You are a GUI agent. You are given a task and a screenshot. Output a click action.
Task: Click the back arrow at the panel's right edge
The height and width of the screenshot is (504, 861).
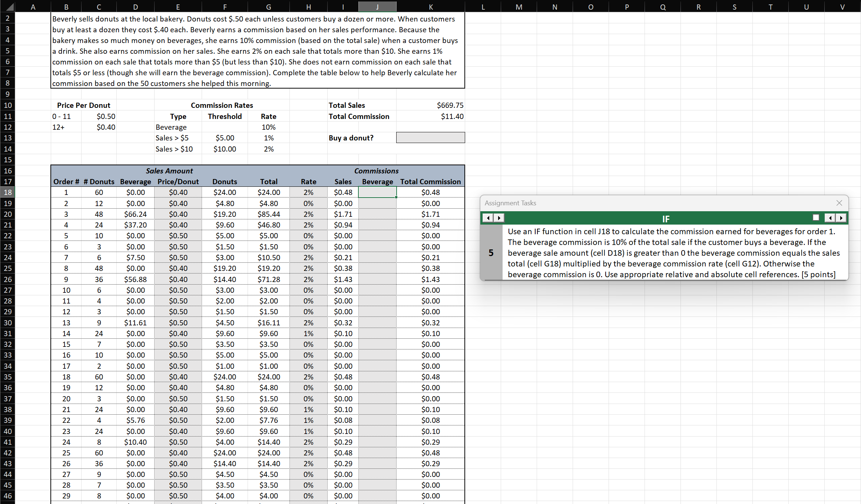click(830, 218)
